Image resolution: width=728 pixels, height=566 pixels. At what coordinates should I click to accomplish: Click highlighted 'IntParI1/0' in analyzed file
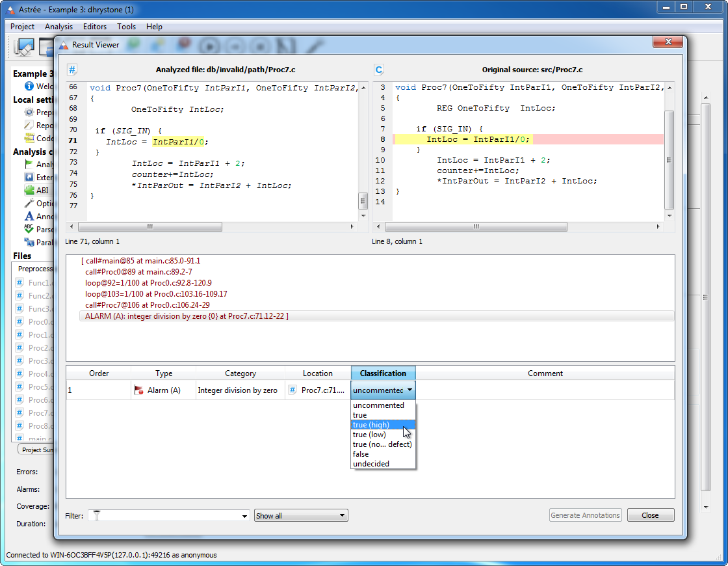point(178,142)
